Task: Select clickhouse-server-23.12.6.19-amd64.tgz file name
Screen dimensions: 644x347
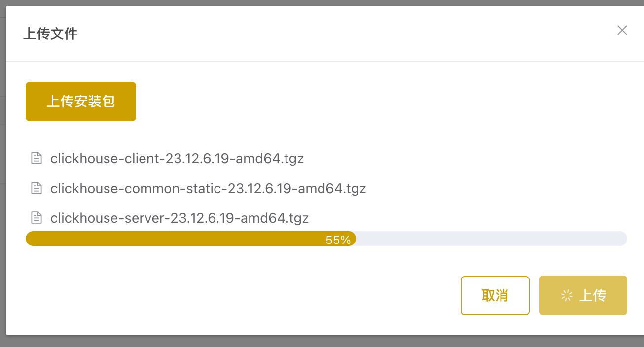Action: pyautogui.click(x=179, y=218)
